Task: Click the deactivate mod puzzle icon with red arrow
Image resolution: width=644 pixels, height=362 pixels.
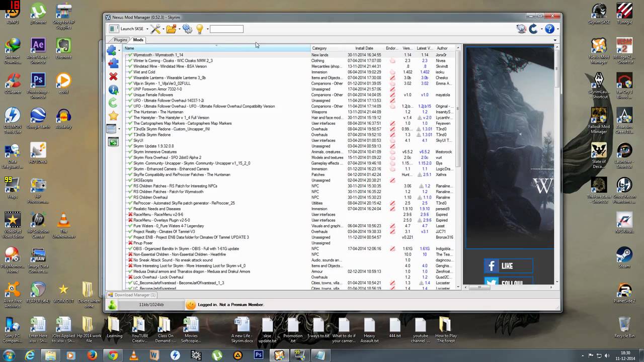Action: tap(113, 63)
